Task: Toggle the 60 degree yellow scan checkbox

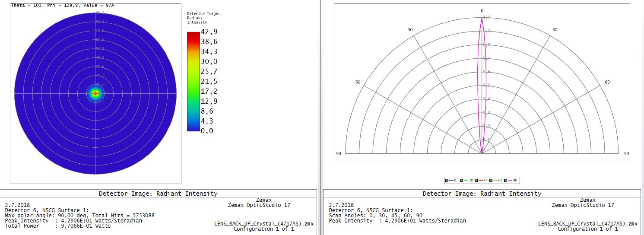Action: pos(491,181)
